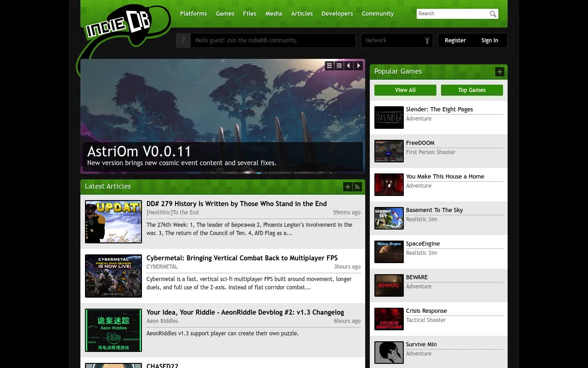Click First Person Shooter genre under FreeDOOM

(x=431, y=152)
